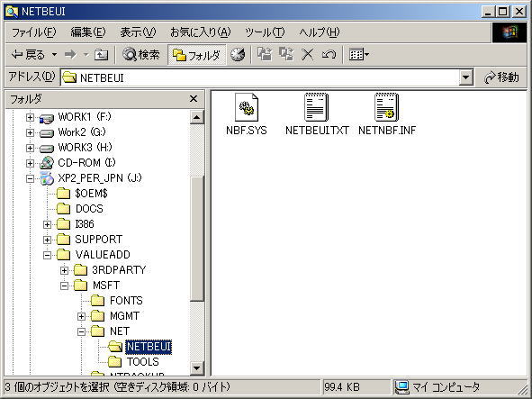Viewport: 532px width, 399px height.
Task: Open the お気に入り(A) menu
Action: 200,32
